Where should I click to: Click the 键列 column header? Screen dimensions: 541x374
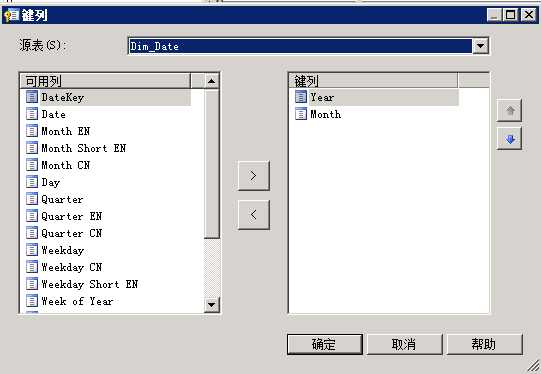click(x=373, y=81)
